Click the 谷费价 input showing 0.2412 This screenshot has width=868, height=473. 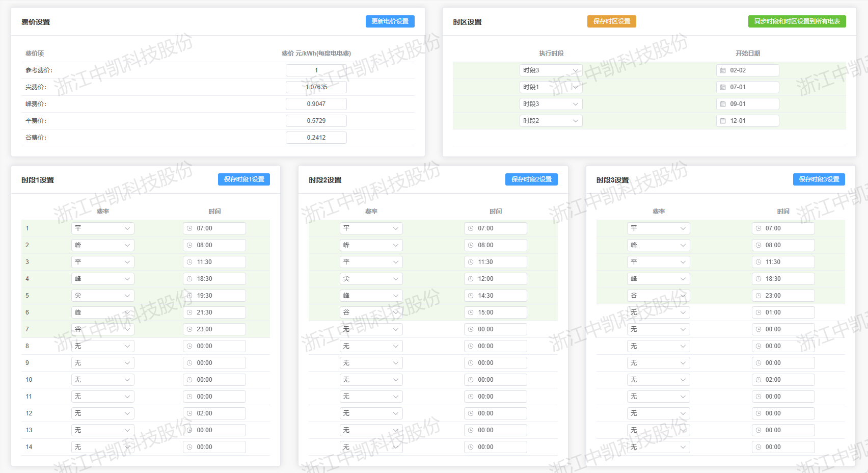(x=316, y=138)
